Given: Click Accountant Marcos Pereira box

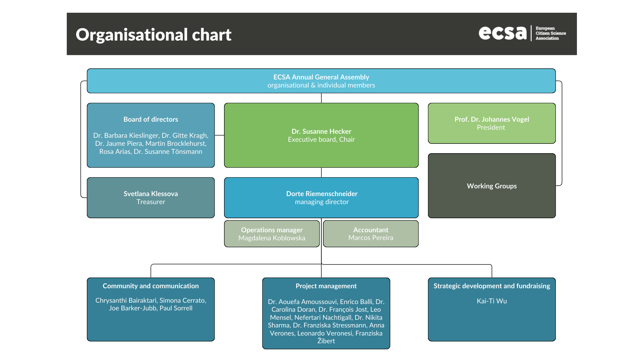Looking at the screenshot, I should tap(370, 234).
